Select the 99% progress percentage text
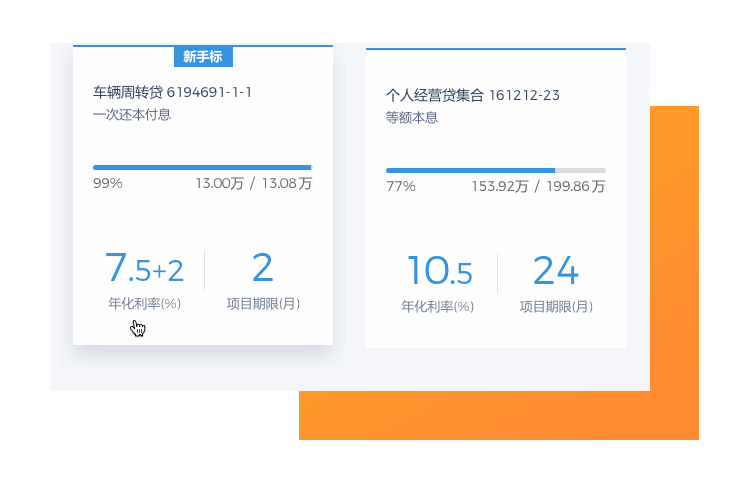This screenshot has height=480, width=749. pyautogui.click(x=107, y=183)
